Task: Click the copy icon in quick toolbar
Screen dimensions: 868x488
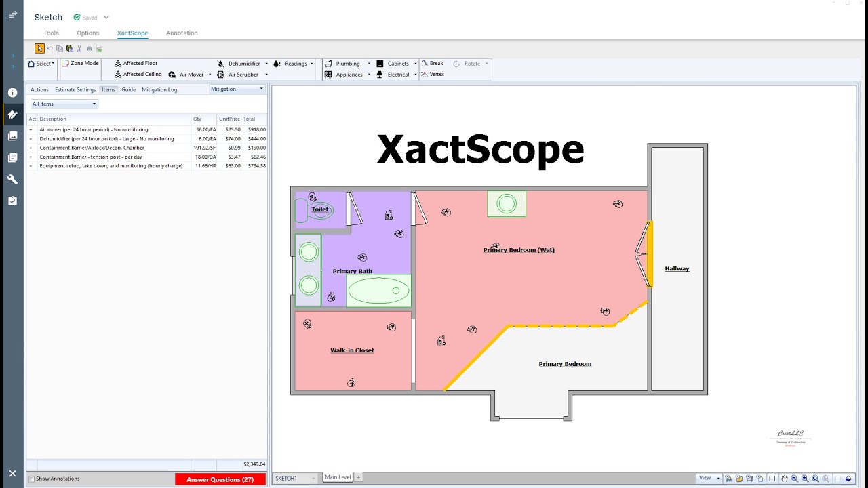Action: 60,49
